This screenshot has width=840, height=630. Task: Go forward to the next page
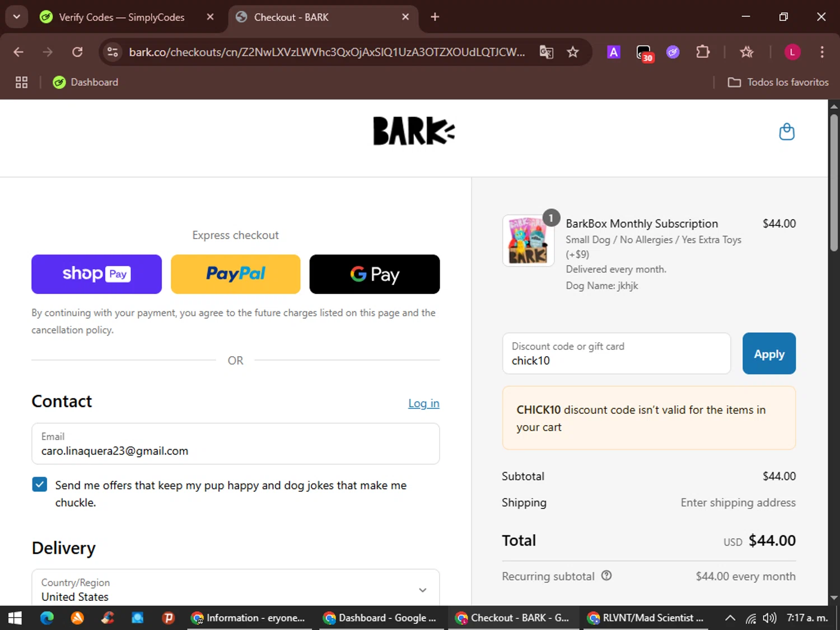48,52
